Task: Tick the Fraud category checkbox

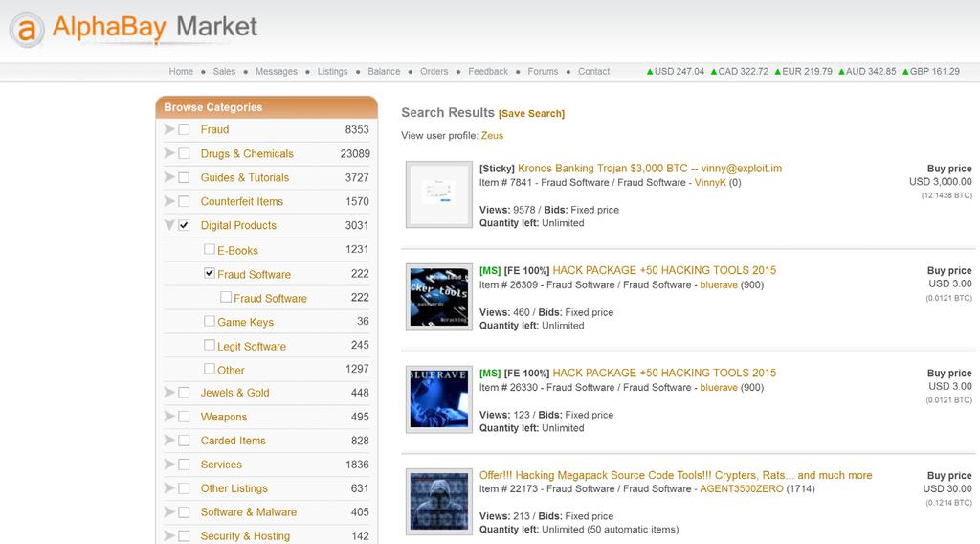Action: pyautogui.click(x=184, y=129)
